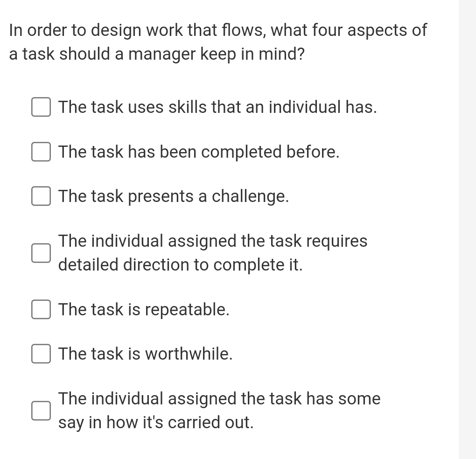Click the question text about designing work
476x459 pixels.
point(217,42)
